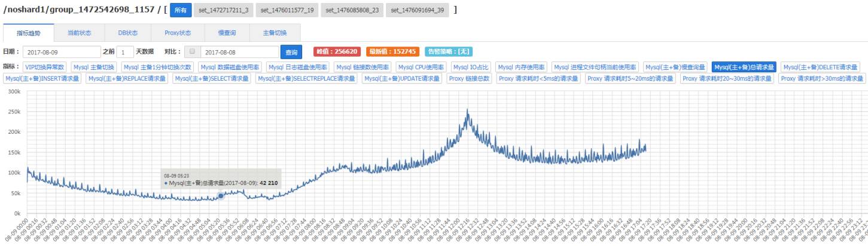Select Mysql 数据磁盘使用率 metric
Viewport: 868px width, 246px height.
tap(230, 67)
